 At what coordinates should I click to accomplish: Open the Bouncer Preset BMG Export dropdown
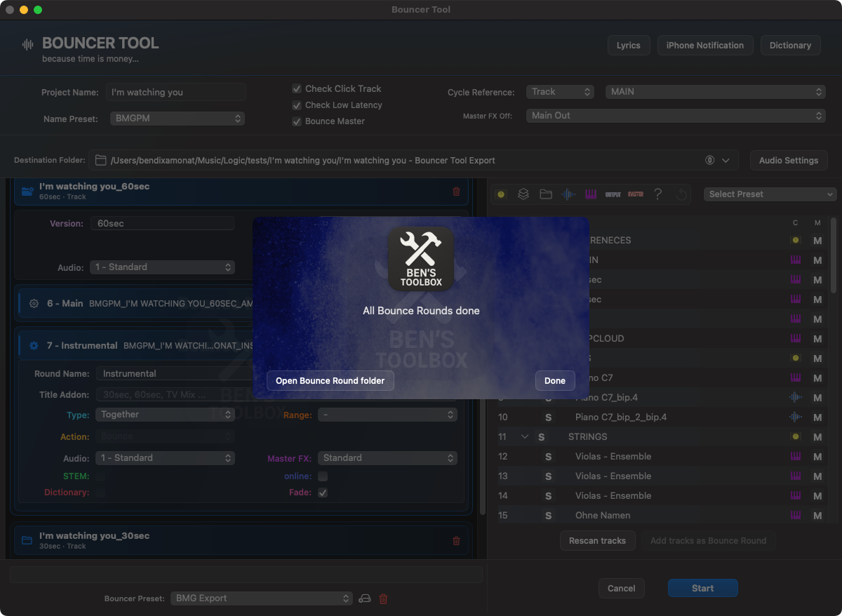coord(261,598)
